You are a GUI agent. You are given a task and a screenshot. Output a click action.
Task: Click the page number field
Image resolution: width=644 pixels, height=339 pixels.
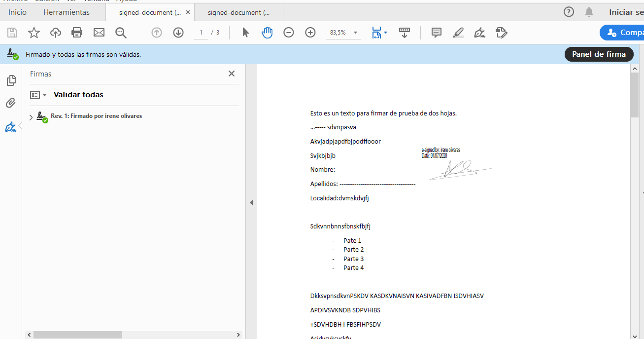coord(201,33)
